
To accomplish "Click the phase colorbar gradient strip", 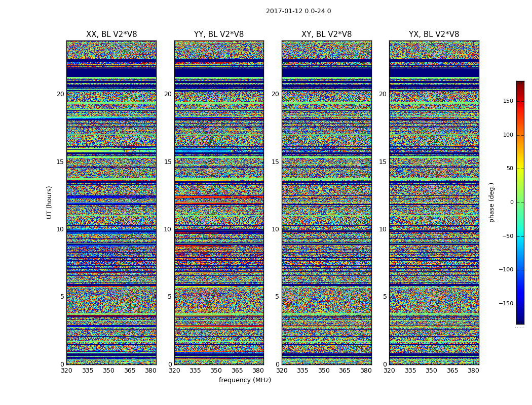I will (x=520, y=202).
